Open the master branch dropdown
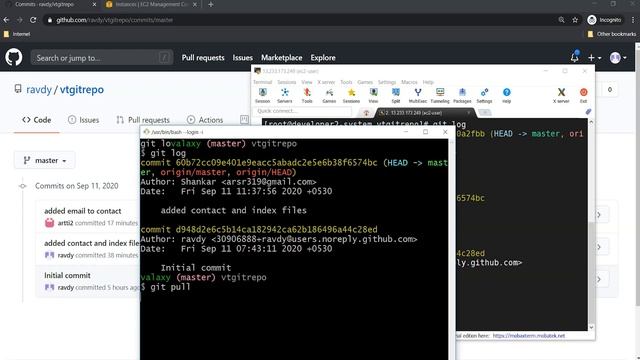 coord(45,160)
